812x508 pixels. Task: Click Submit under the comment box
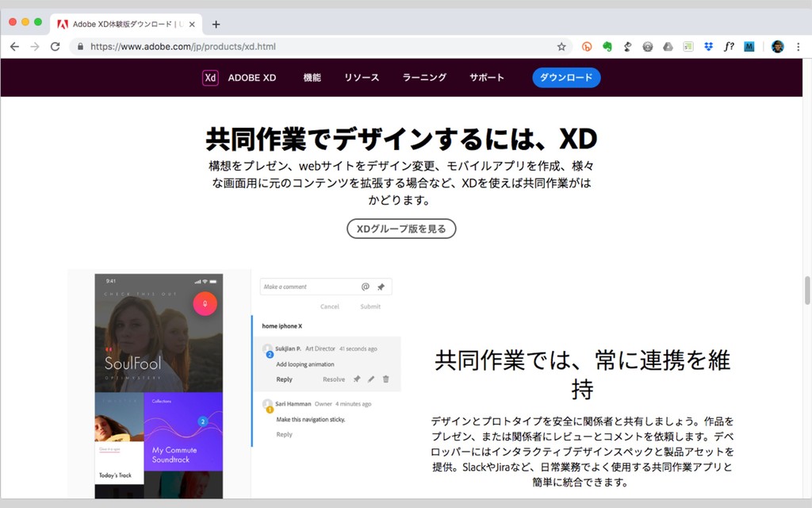(x=370, y=307)
